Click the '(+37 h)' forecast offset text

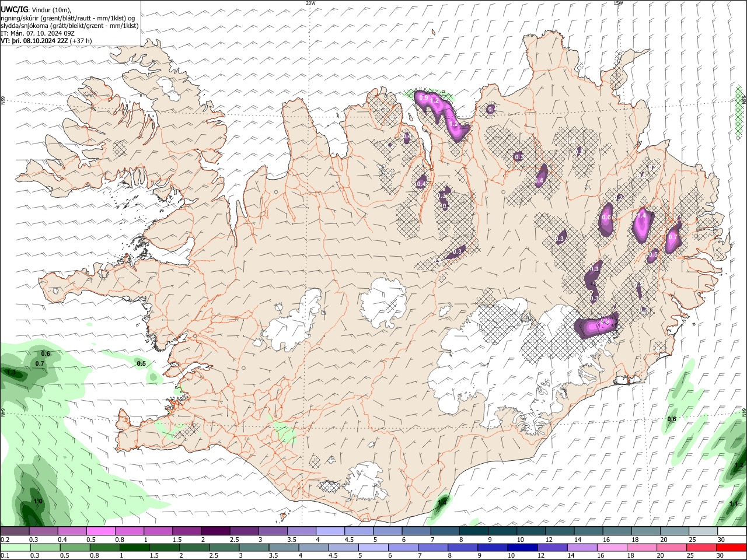click(81, 41)
